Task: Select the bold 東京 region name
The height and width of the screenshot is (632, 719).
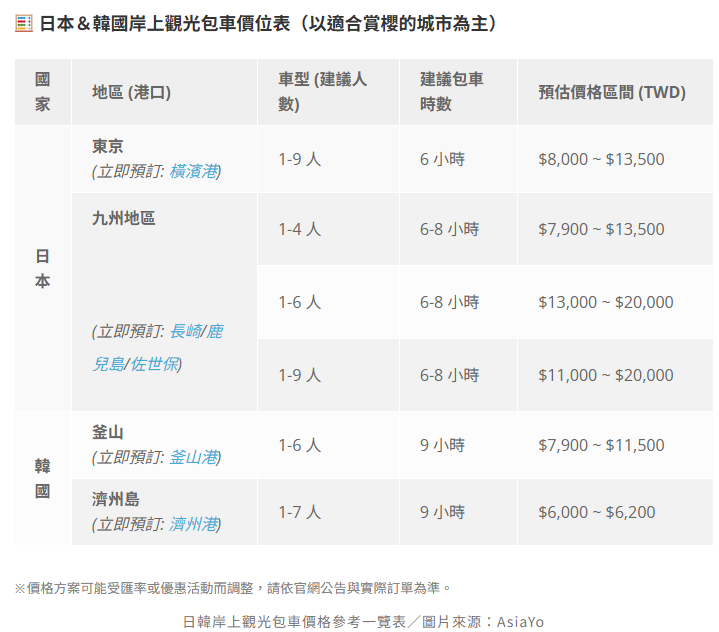Action: click(x=108, y=146)
